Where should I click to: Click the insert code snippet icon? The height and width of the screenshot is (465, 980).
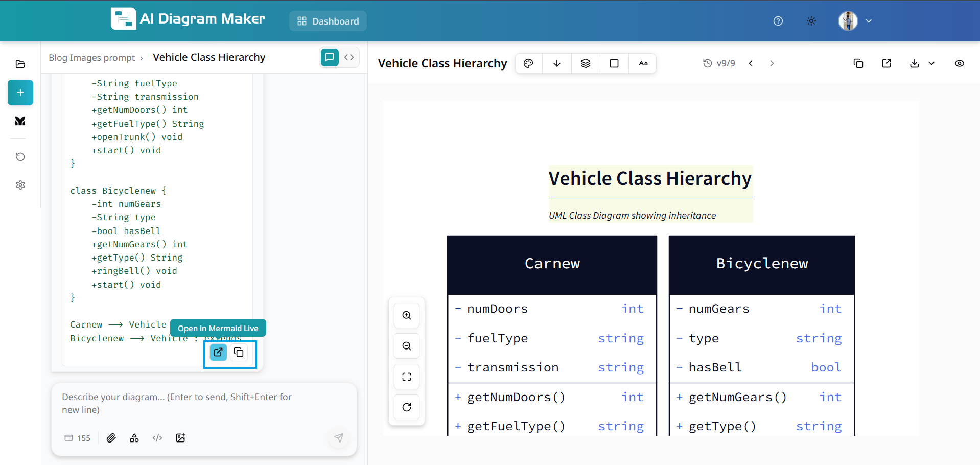(157, 438)
